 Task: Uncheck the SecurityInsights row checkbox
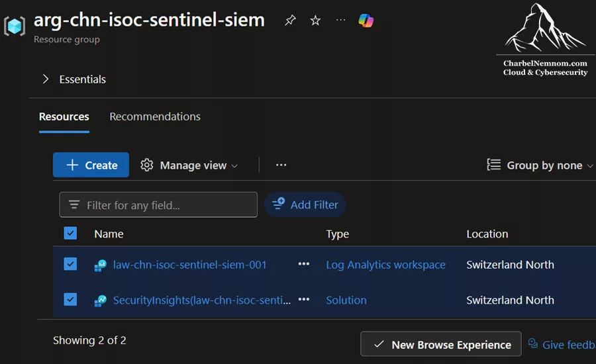click(70, 299)
